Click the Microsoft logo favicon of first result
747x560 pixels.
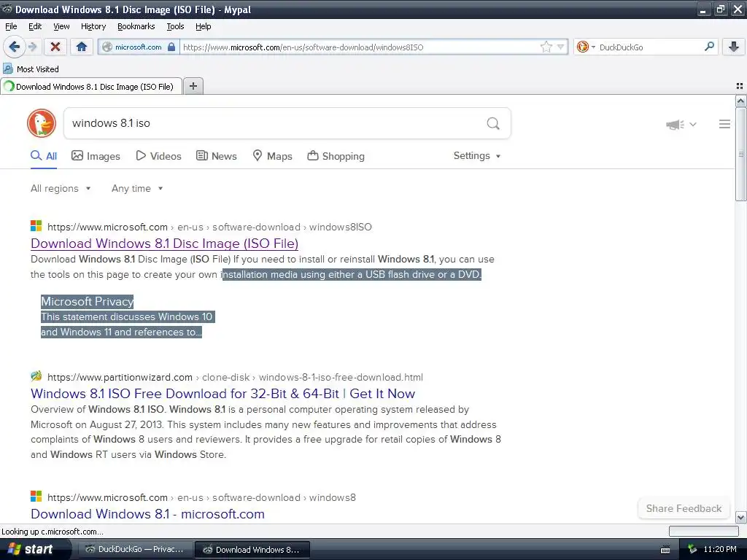click(36, 226)
